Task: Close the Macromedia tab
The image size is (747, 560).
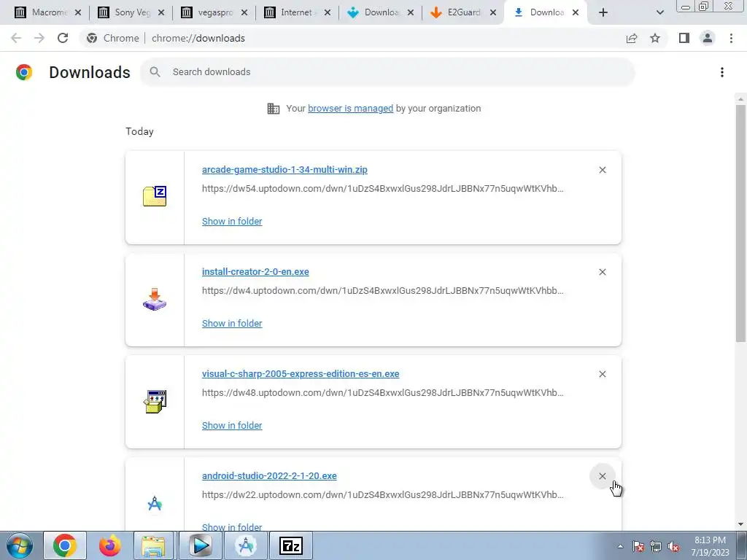Action: [77, 13]
